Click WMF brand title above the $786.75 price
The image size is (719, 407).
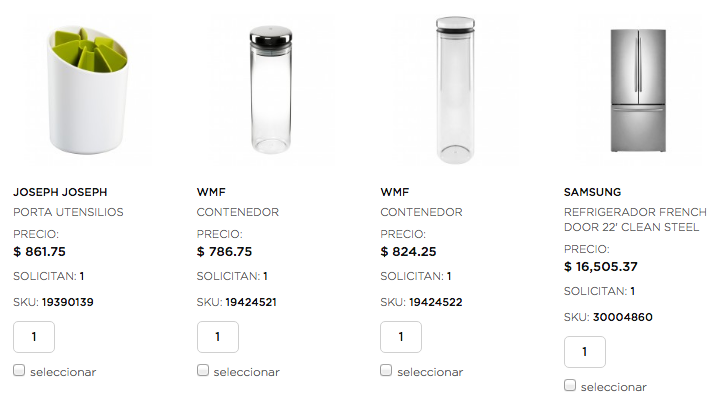click(x=211, y=192)
